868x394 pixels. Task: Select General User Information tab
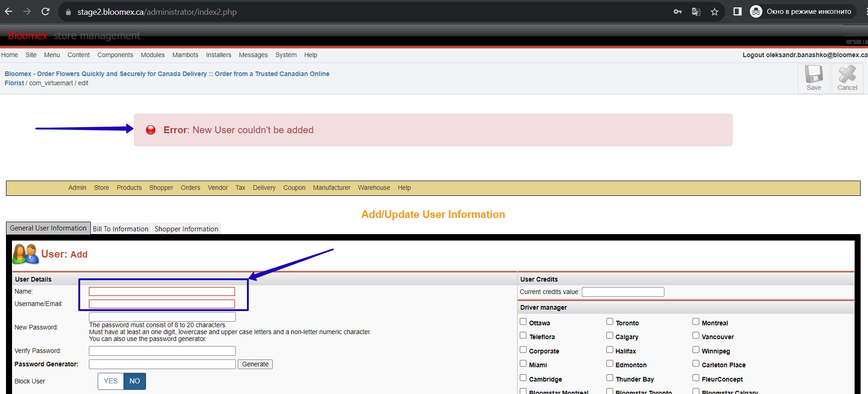click(48, 228)
